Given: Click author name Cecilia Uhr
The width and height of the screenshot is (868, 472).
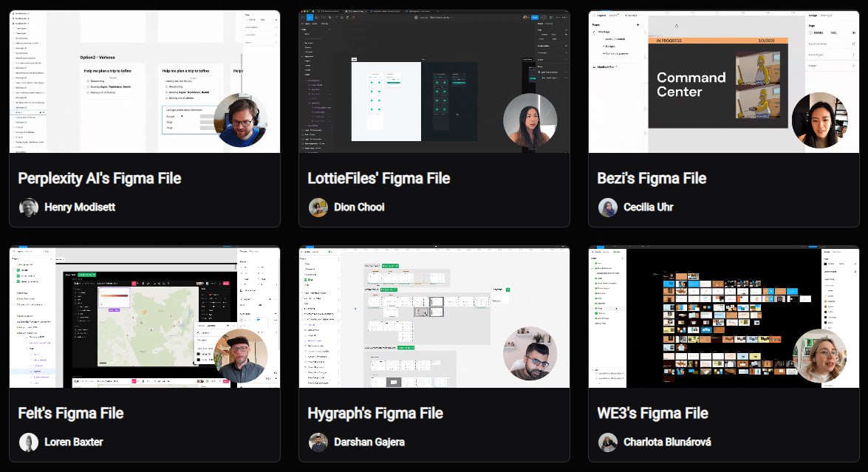Looking at the screenshot, I should point(649,207).
